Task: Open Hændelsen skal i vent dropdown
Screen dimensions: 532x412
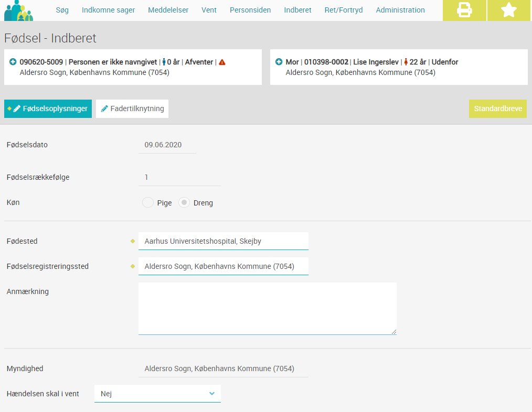Action: click(x=157, y=394)
